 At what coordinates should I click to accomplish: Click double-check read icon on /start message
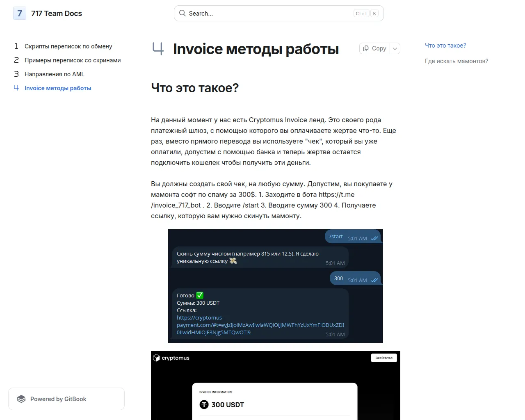(374, 238)
